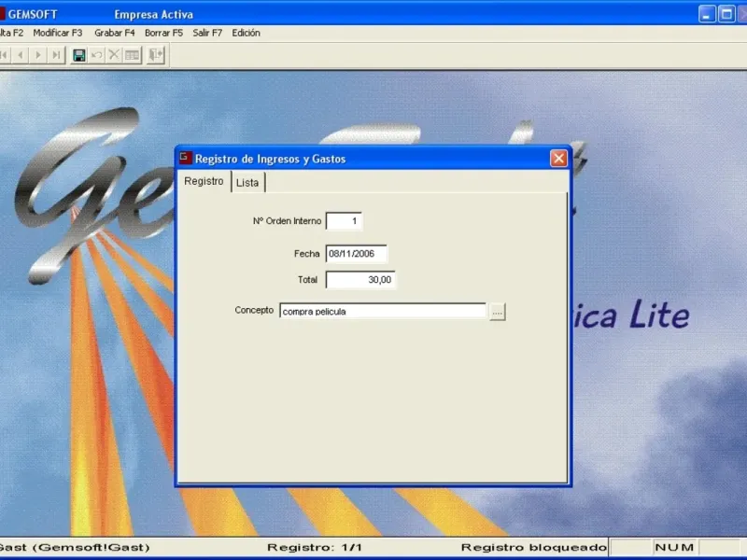747x560 pixels.
Task: Click the dialog title 'Registro de Ingresos y Gastos'
Action: pos(270,159)
